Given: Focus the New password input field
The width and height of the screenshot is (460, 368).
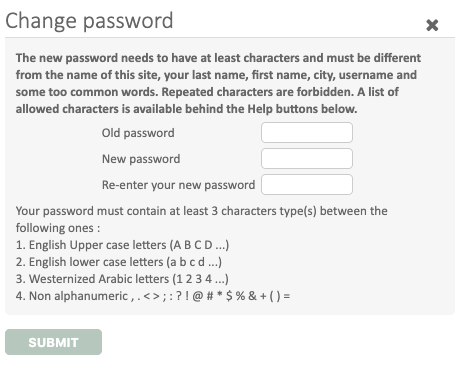Looking at the screenshot, I should point(307,158).
